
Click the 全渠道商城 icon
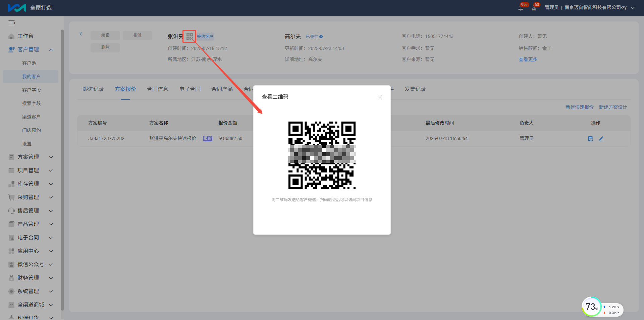click(11, 305)
